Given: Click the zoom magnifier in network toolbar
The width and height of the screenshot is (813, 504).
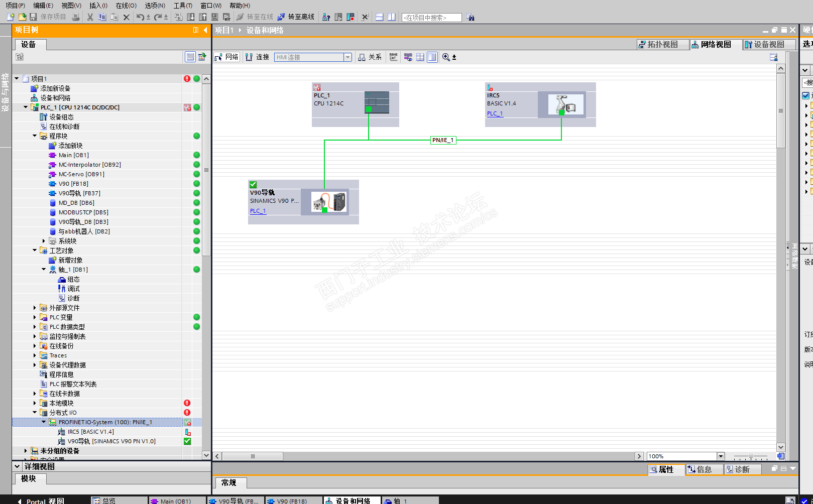Looking at the screenshot, I should 446,57.
